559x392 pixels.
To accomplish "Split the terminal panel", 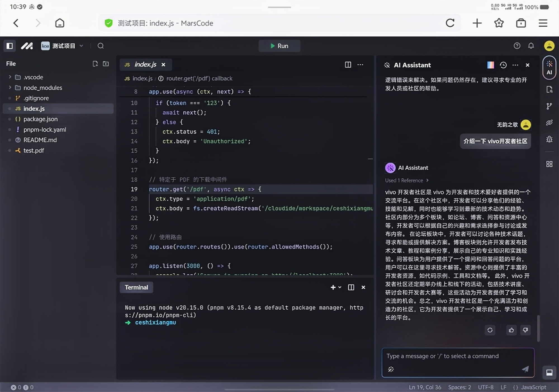I will tap(351, 287).
